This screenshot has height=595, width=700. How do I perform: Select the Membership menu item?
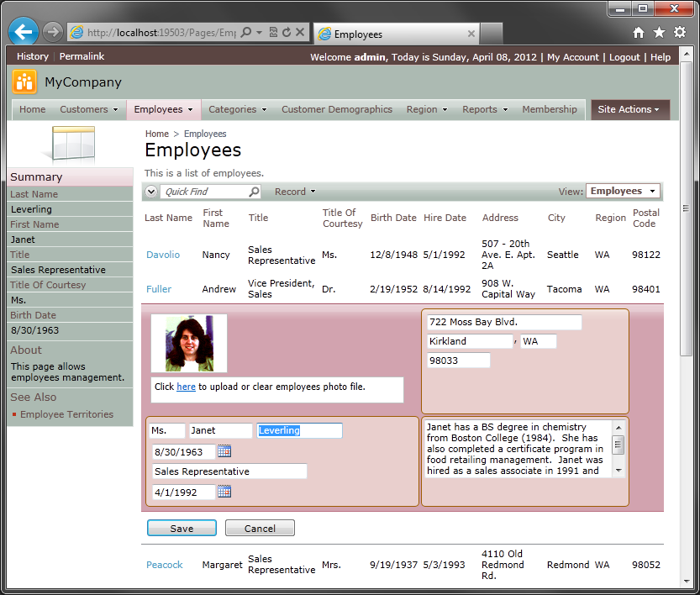tap(550, 109)
